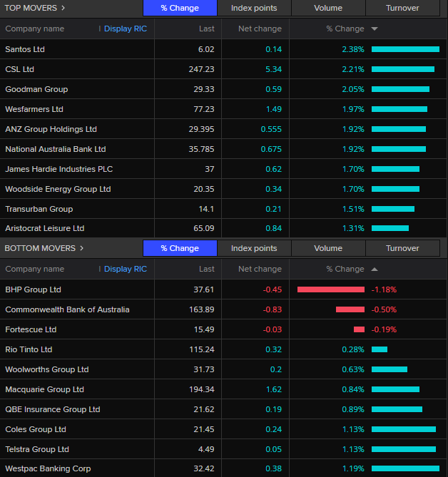
Task: Expand Top Movers chevron arrow
Action: pos(63,8)
